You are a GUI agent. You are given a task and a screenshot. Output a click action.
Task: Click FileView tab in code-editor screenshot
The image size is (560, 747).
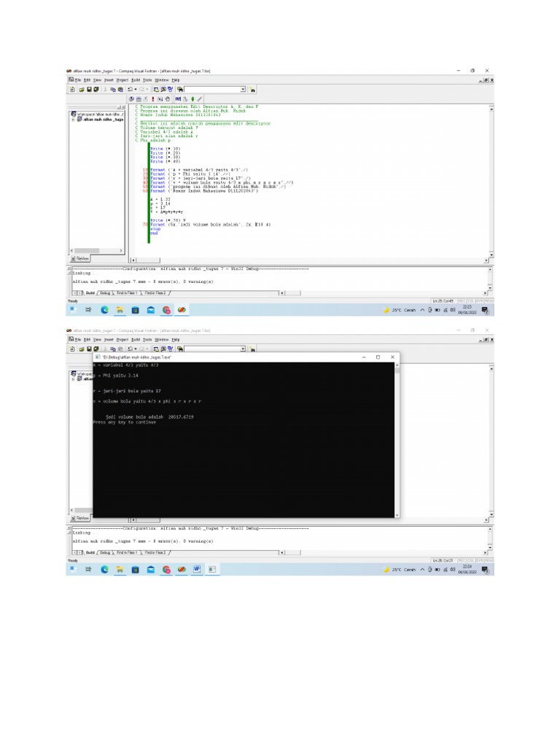click(80, 258)
